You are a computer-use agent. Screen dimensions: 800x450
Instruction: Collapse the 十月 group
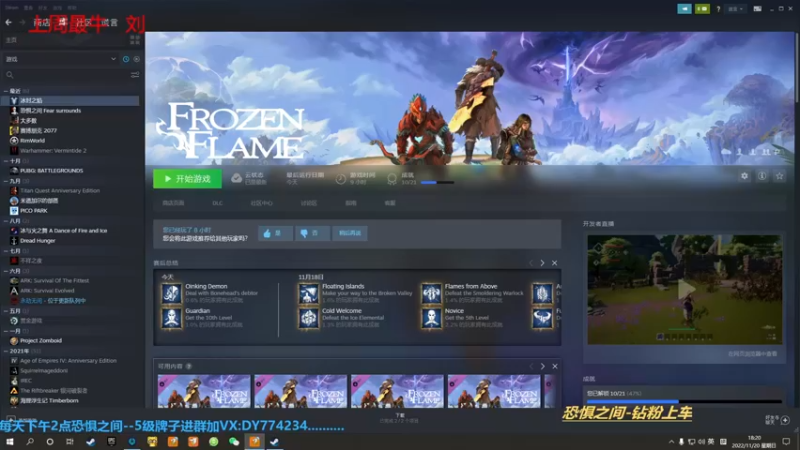pyautogui.click(x=6, y=161)
